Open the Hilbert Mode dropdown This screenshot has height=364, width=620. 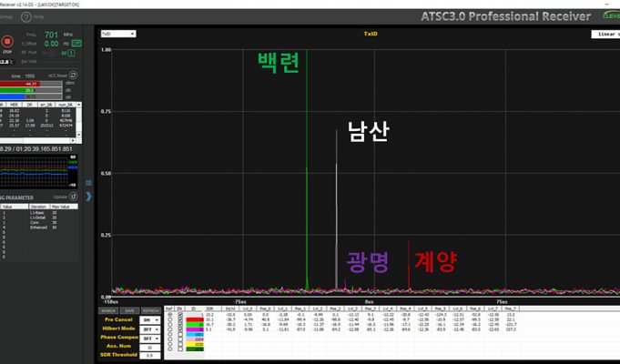pos(150,329)
